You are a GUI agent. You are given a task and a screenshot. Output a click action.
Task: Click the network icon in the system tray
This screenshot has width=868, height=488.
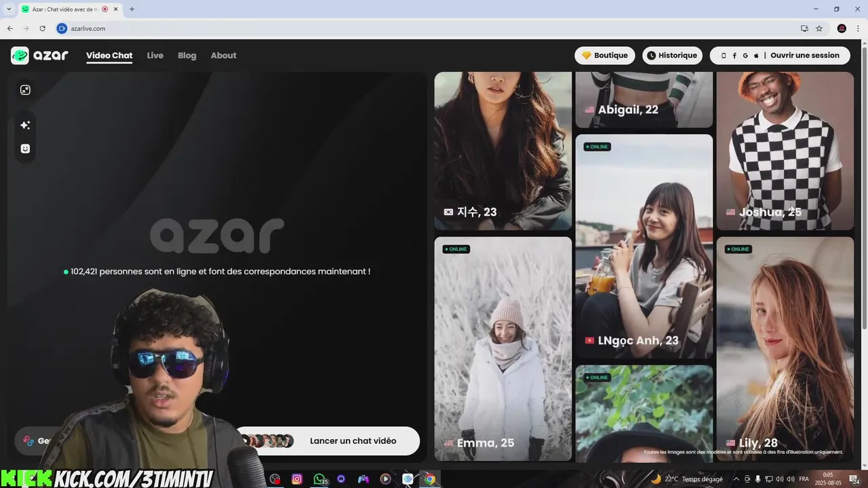770,479
